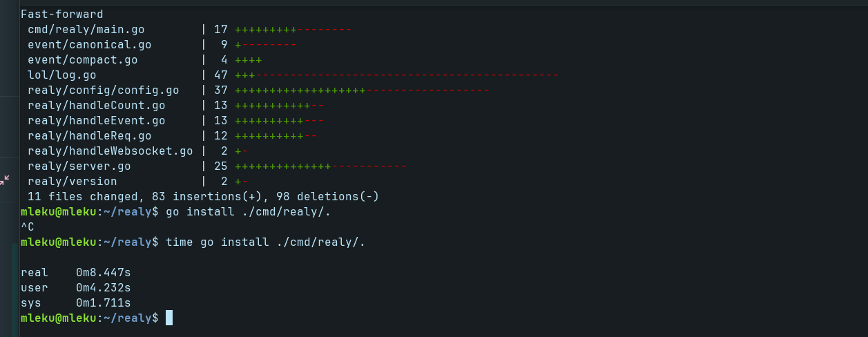Click the lol/log.go file path

62,75
